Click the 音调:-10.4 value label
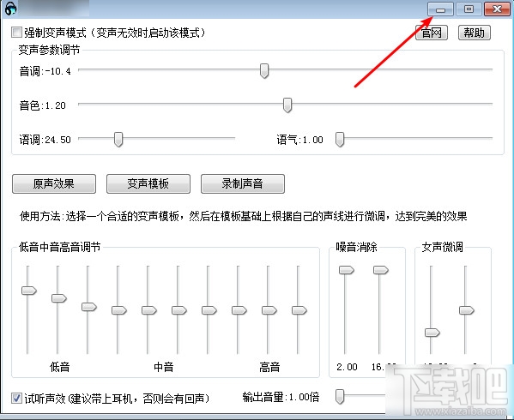This screenshot has width=514, height=420. pos(45,71)
